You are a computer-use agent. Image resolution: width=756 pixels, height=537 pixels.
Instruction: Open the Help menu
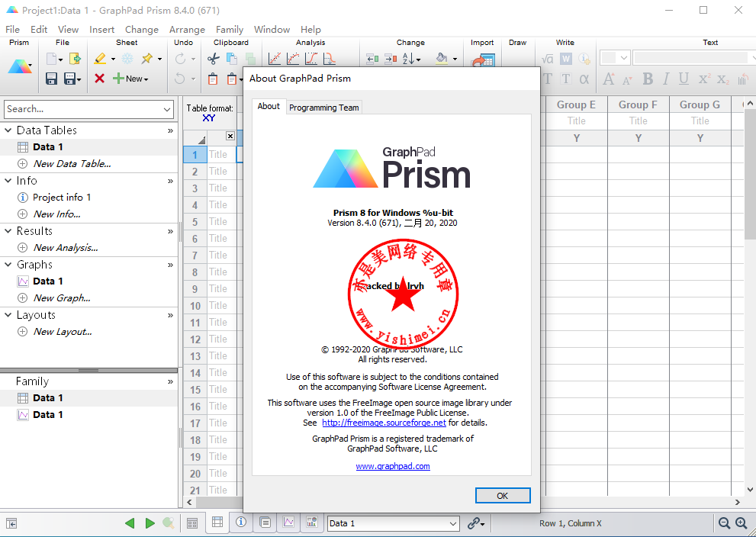310,30
